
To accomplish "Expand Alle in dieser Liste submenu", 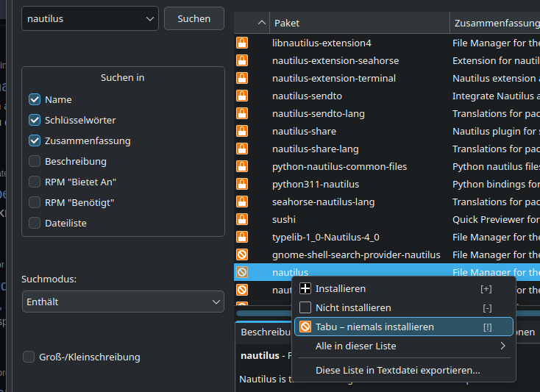I will tap(404, 346).
